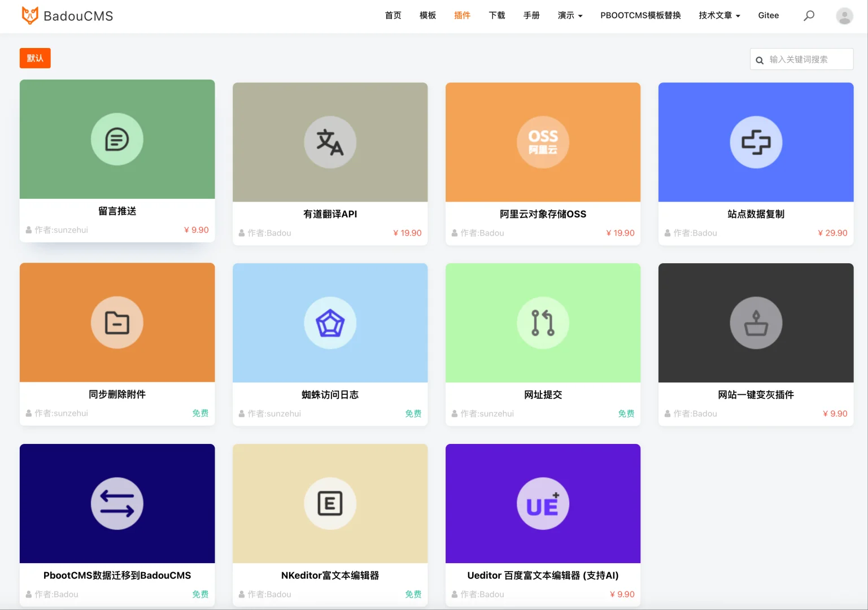Switch to the 模板 tab

tap(428, 15)
